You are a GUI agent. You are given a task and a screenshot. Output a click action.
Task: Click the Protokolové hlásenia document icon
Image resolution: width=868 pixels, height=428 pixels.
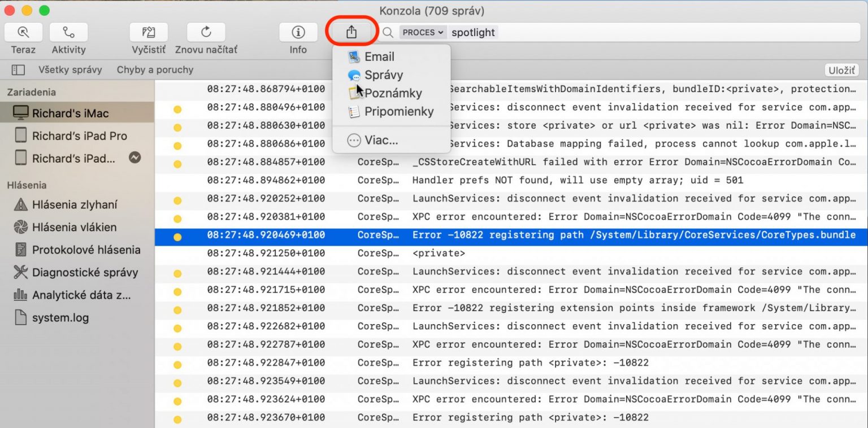pos(21,250)
